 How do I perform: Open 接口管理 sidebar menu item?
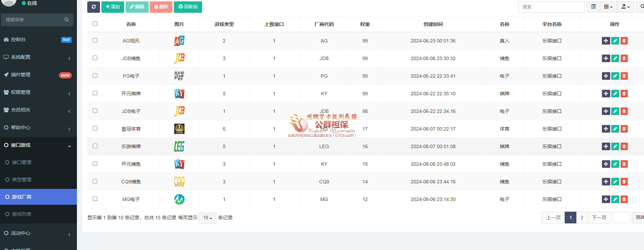[21, 162]
